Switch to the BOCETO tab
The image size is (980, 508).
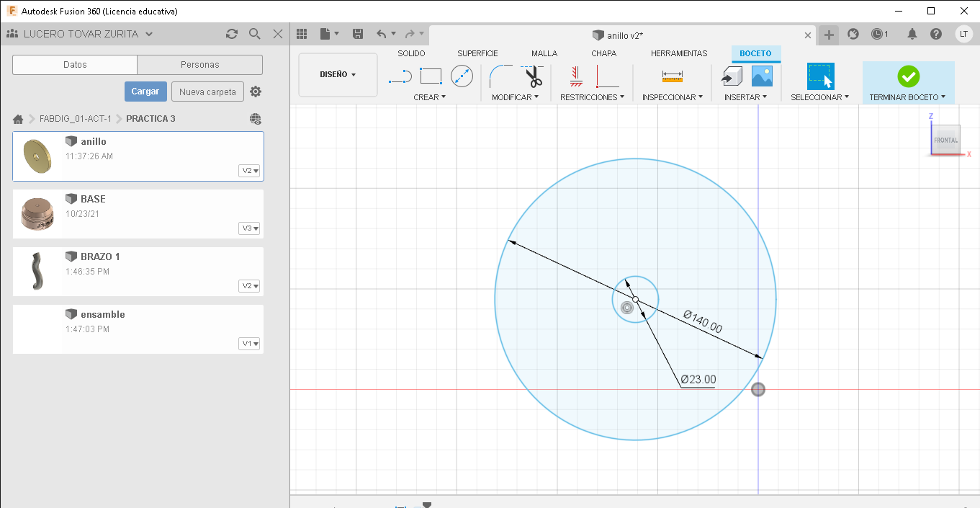pos(755,53)
